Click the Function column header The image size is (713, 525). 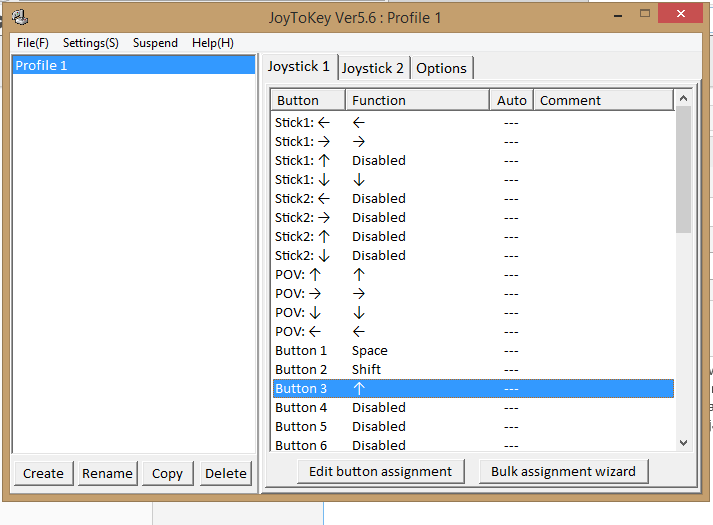(417, 100)
